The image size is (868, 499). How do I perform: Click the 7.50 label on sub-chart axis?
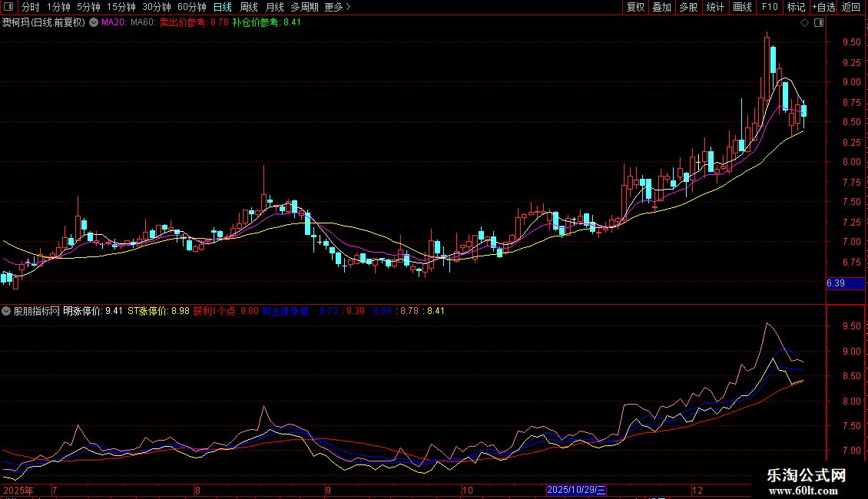pos(851,426)
